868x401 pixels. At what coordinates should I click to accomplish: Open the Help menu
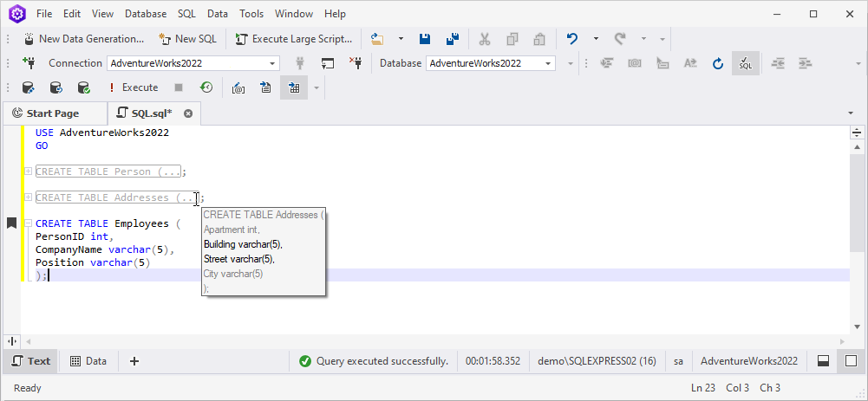336,14
